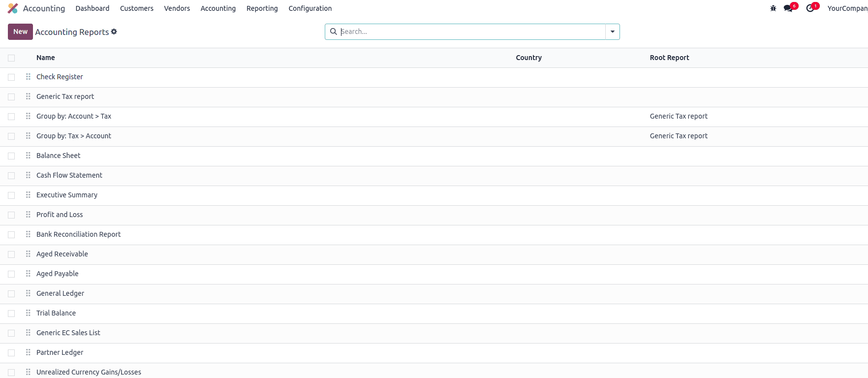Expand the search options dropdown arrow
This screenshot has width=868, height=378.
tap(613, 31)
